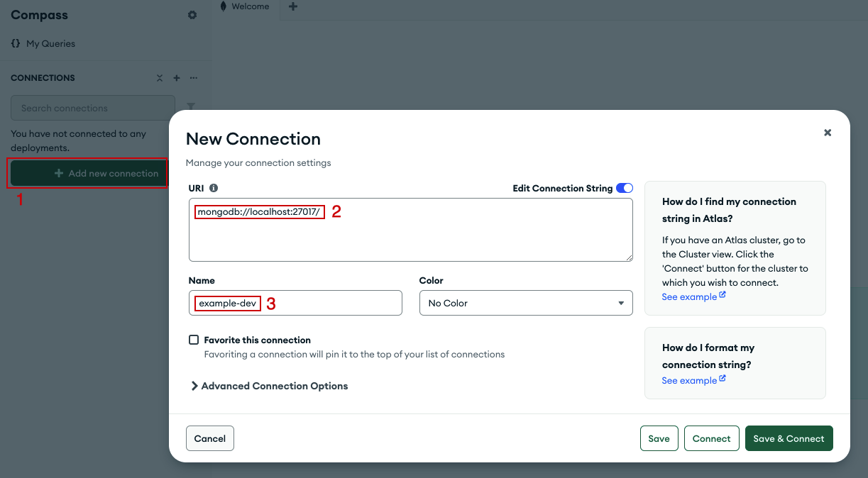This screenshot has width=868, height=478.
Task: Open the Atlas connection string See example link
Action: coord(689,296)
